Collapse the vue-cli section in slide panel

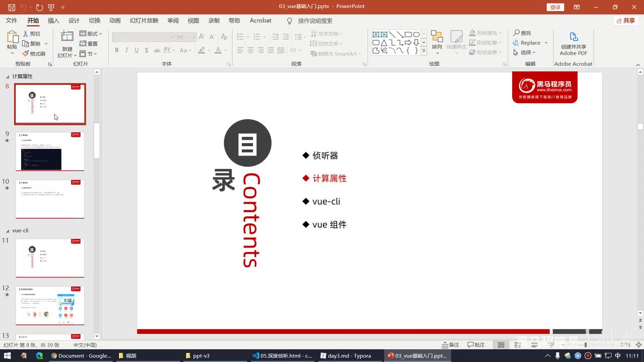[8, 230]
